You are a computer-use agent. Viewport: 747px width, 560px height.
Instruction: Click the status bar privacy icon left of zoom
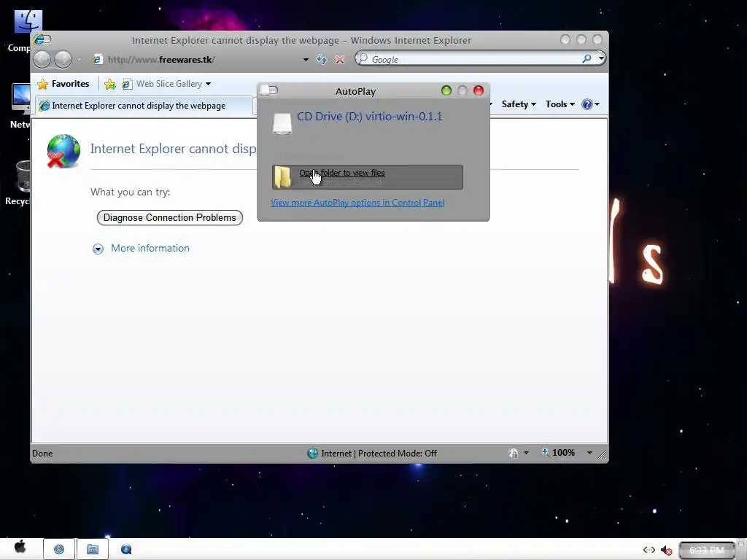(x=514, y=453)
